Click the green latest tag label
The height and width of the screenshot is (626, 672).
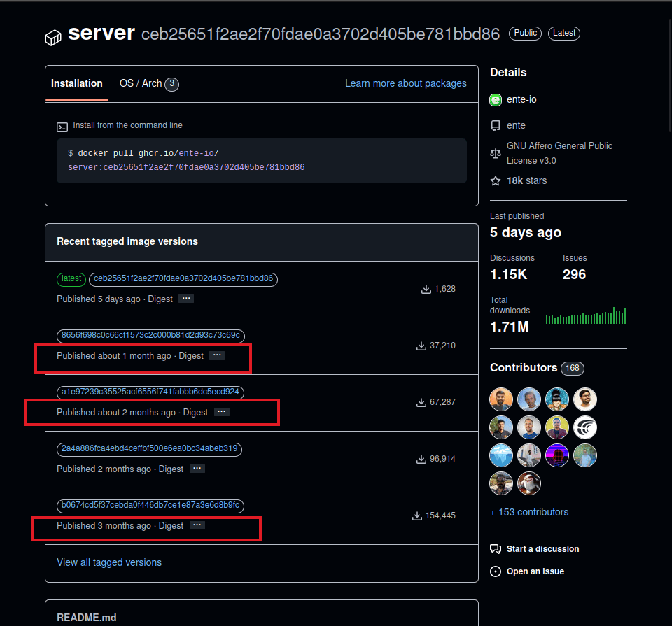coord(71,279)
